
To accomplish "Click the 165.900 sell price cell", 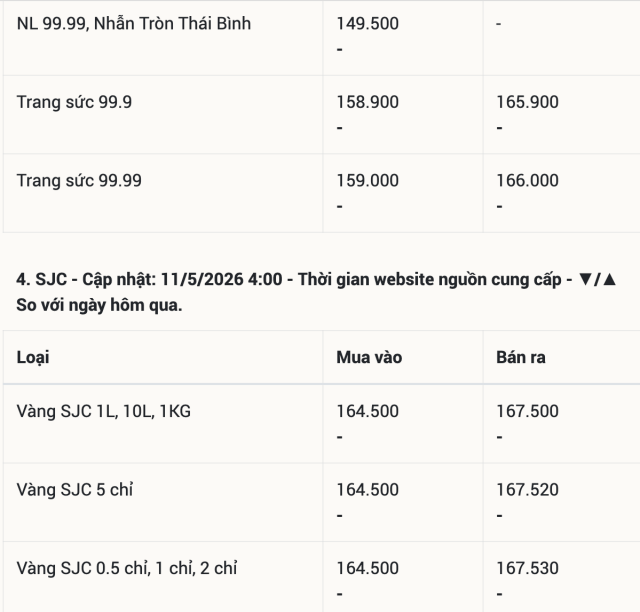I will (x=527, y=102).
